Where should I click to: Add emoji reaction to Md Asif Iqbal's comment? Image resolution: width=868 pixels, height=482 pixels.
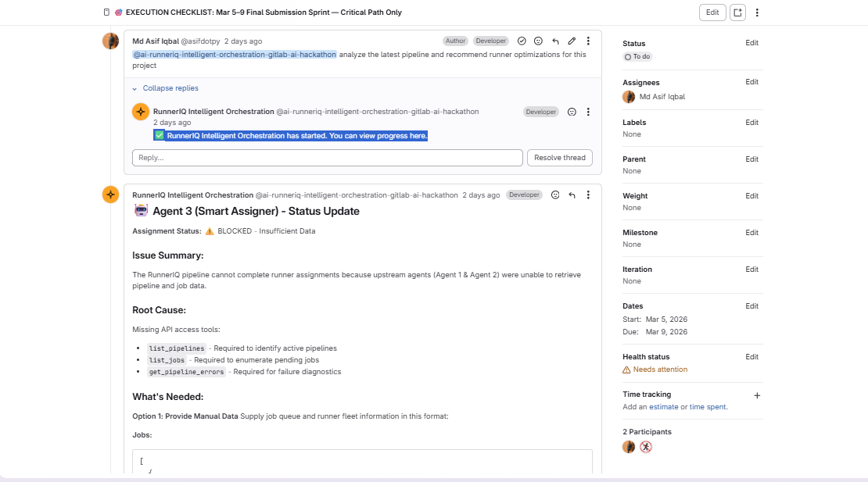538,41
